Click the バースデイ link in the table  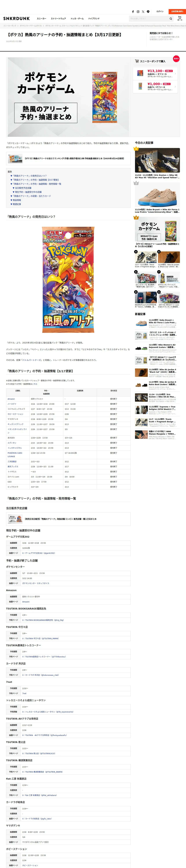point(12,404)
